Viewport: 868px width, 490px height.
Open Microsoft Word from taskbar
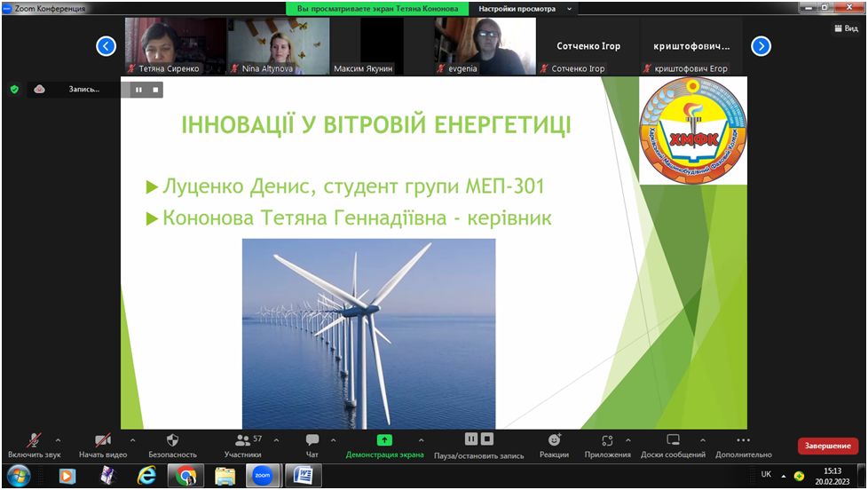[304, 476]
